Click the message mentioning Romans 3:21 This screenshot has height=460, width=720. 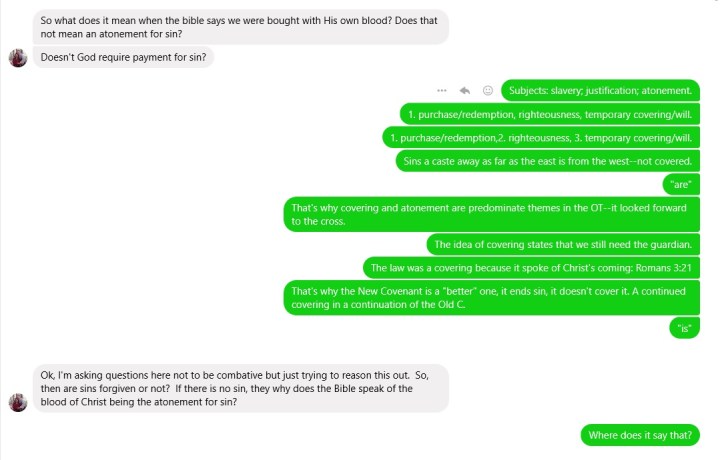point(528,267)
